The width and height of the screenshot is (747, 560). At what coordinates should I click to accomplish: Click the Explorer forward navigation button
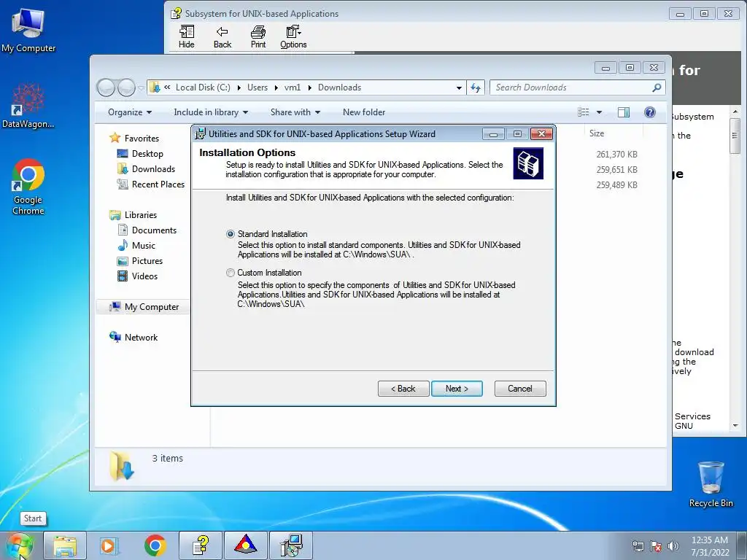126,87
